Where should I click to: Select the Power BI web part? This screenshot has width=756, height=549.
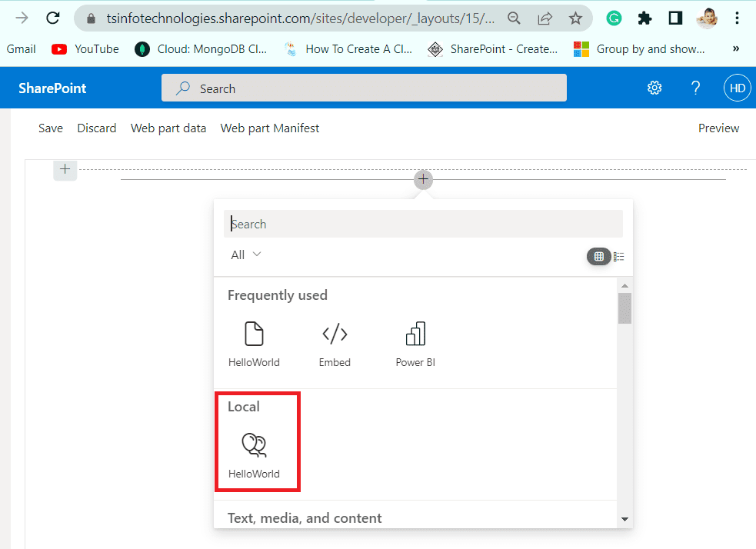[415, 344]
